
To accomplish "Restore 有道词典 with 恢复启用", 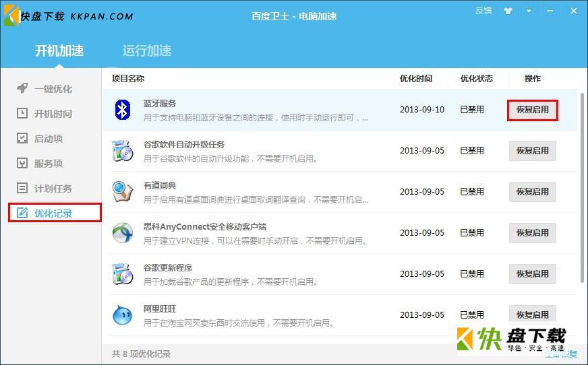I will click(x=533, y=192).
